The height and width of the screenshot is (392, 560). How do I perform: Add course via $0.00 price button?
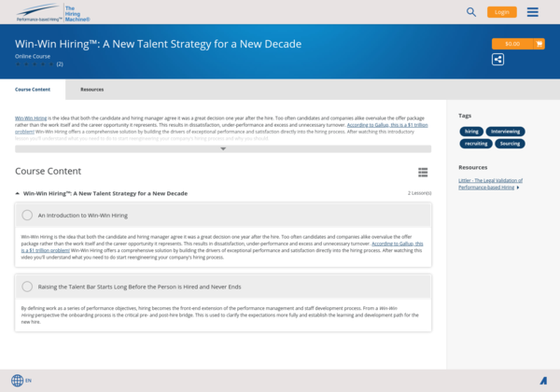coord(512,44)
